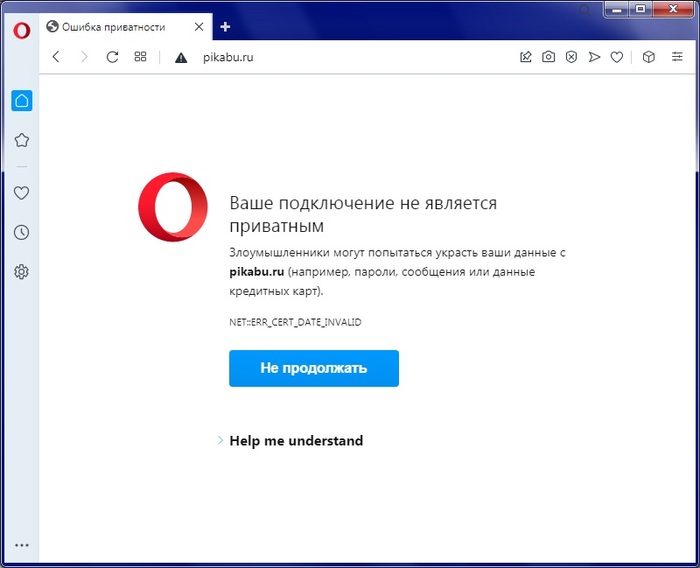Open the ad blocker shield icon
700x568 pixels.
[x=571, y=57]
